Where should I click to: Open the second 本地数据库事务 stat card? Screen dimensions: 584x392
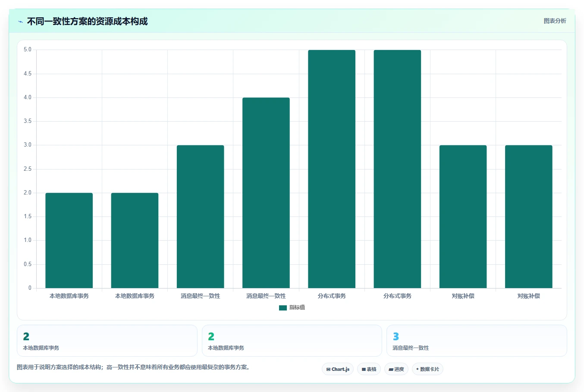click(x=292, y=341)
